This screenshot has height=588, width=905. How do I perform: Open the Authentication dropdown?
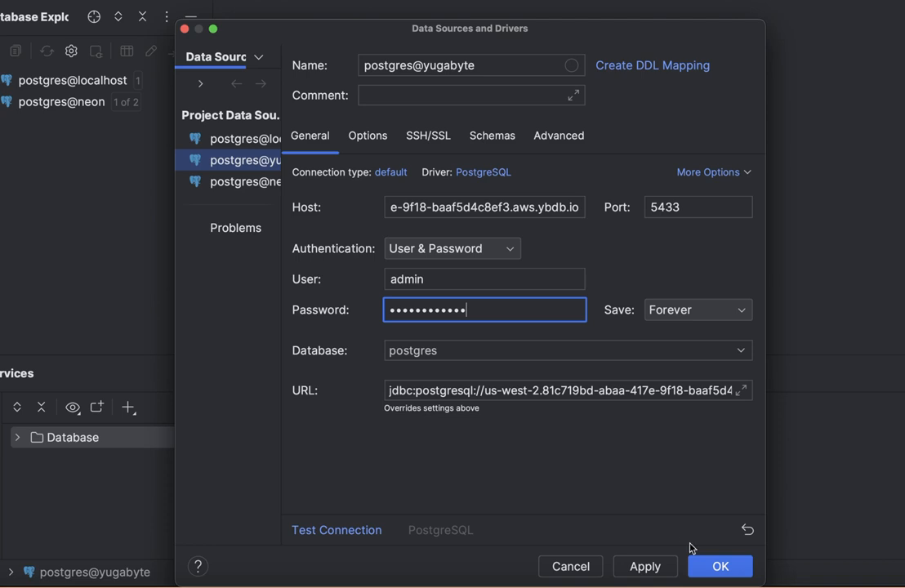[x=452, y=248]
